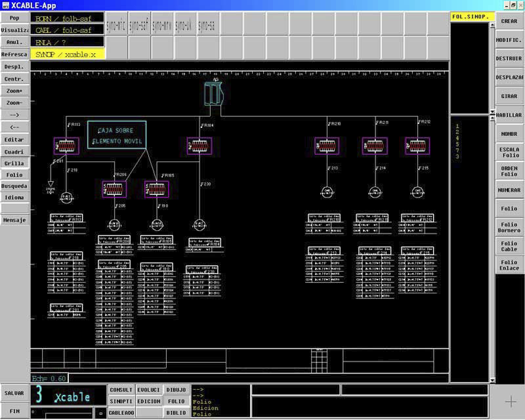The height and width of the screenshot is (420, 525).
Task: Click the CREAR button
Action: coord(509,21)
